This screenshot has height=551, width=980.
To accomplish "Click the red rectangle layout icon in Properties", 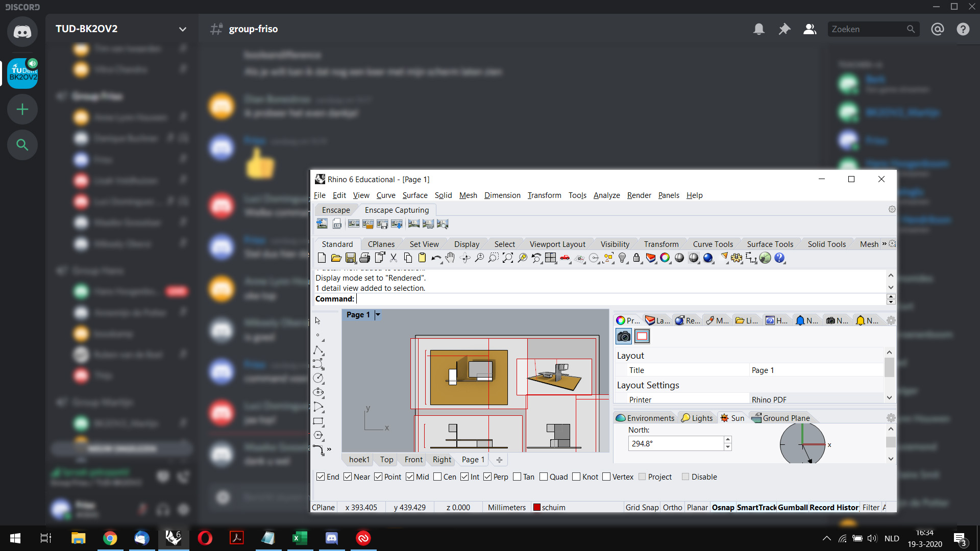I will (x=642, y=336).
